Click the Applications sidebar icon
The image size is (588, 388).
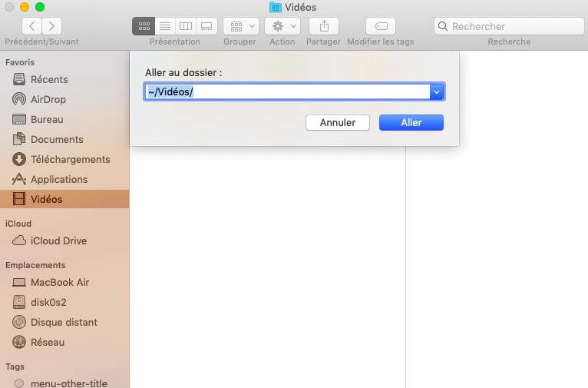(x=19, y=179)
